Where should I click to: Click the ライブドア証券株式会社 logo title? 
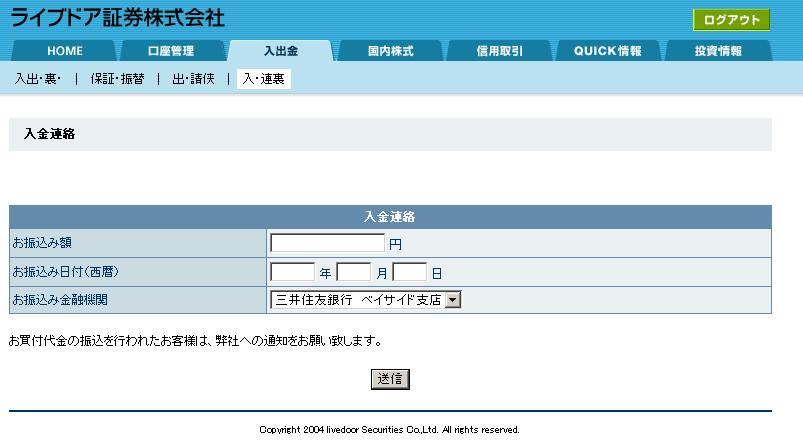(117, 18)
